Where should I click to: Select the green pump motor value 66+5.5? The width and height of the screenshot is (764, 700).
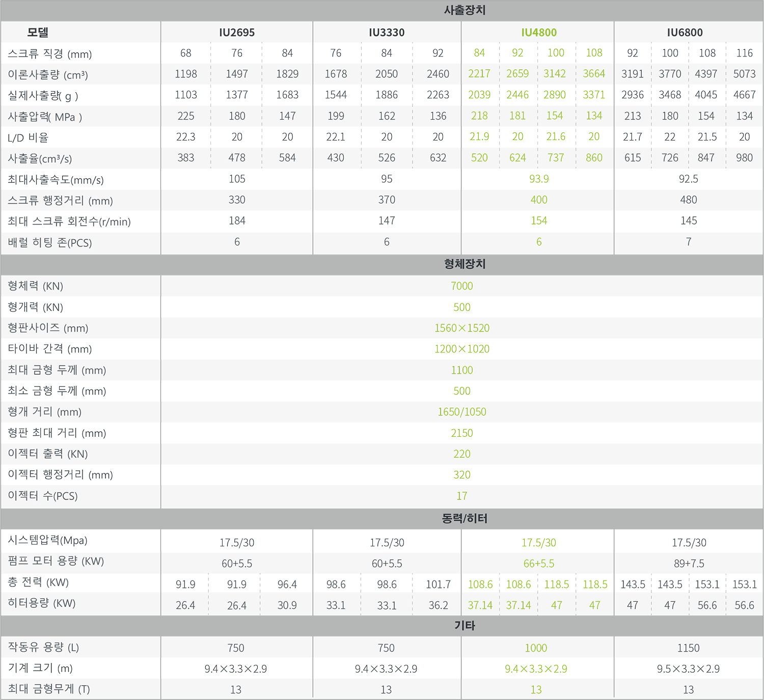(x=539, y=564)
